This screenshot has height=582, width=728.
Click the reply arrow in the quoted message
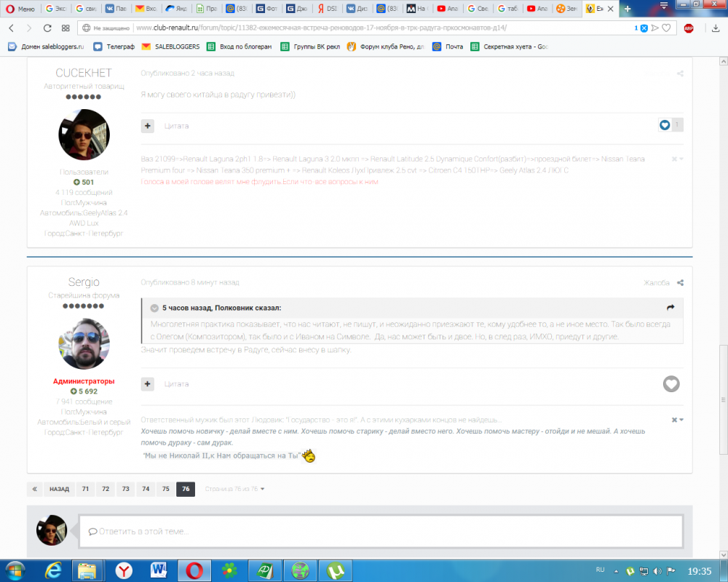point(670,308)
